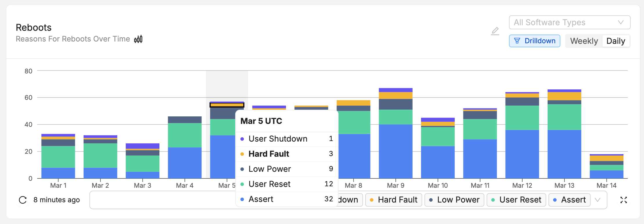This screenshot has height=224, width=644.
Task: Click the funnel icon inside the Drilldown button
Action: pyautogui.click(x=517, y=41)
